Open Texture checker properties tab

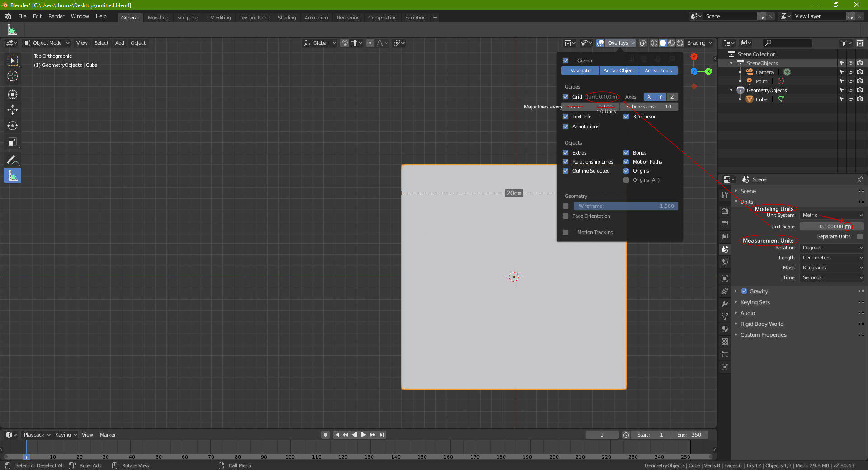tap(725, 342)
